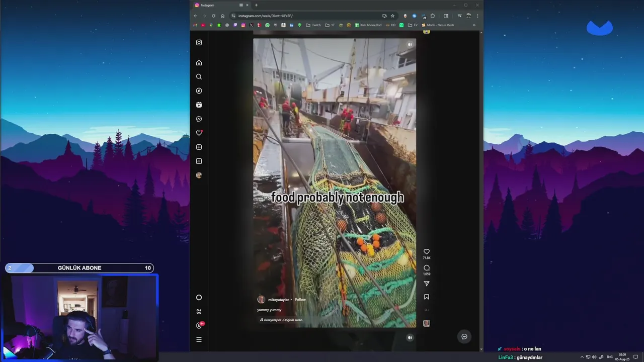Open the reel's three-dot more options
Screen dimensions: 644x362
427,310
